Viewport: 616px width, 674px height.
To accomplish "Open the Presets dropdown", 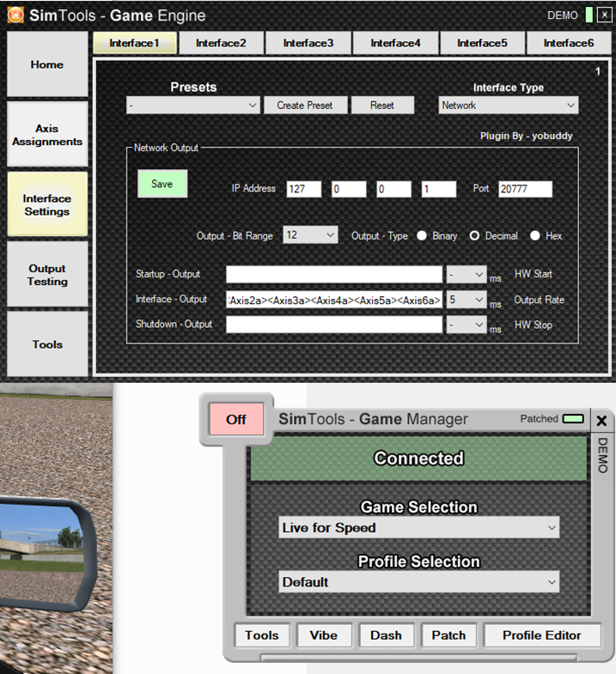I will point(193,106).
